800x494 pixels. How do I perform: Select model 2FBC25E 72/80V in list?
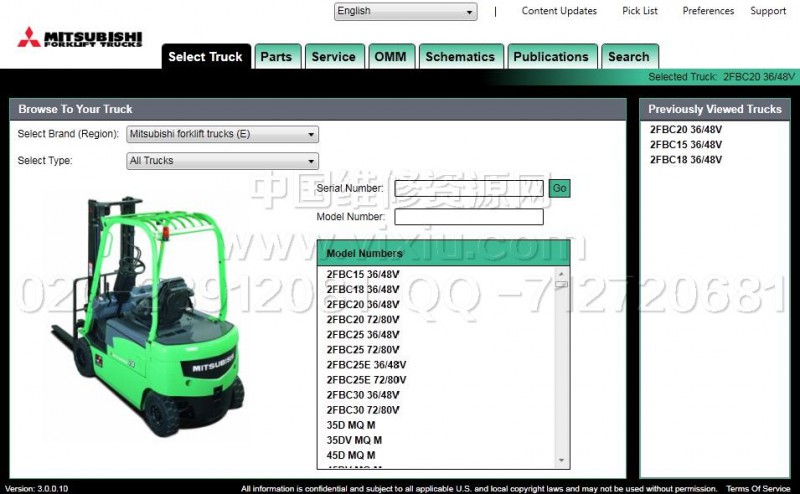[366, 380]
